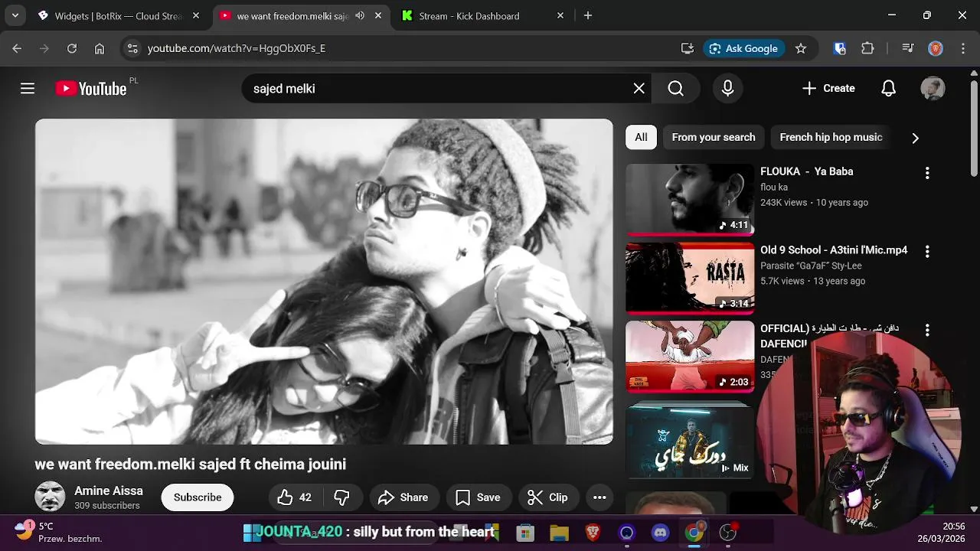This screenshot has height=551, width=980.
Task: Install app icon in the address bar
Action: (688, 48)
